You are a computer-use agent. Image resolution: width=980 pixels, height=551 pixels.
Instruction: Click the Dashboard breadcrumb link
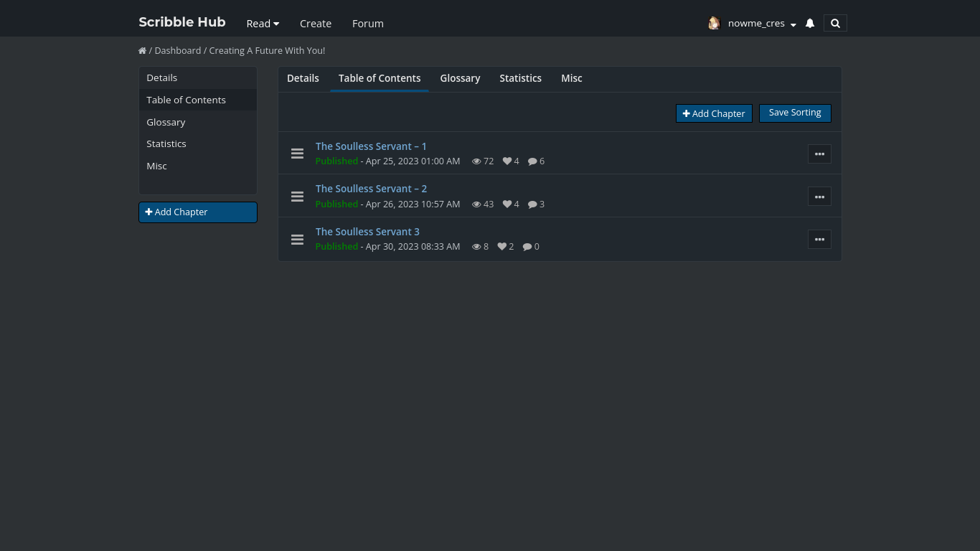(177, 50)
